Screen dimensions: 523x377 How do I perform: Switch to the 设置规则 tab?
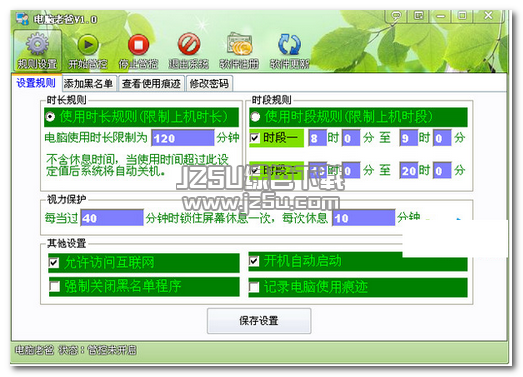[36, 83]
